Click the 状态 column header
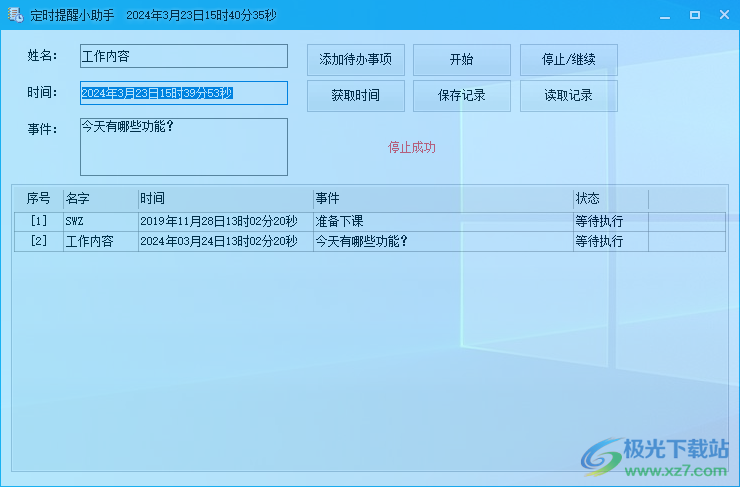 click(611, 199)
